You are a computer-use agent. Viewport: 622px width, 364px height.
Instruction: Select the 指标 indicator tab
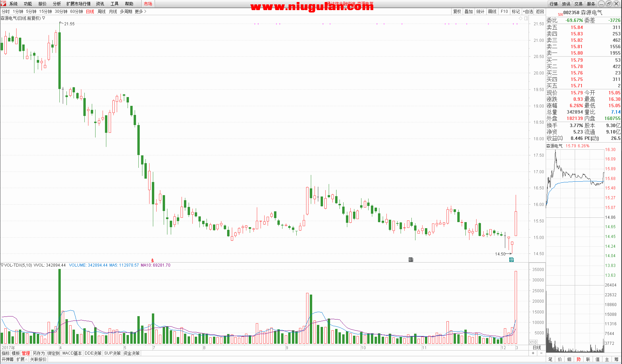(x=6, y=353)
